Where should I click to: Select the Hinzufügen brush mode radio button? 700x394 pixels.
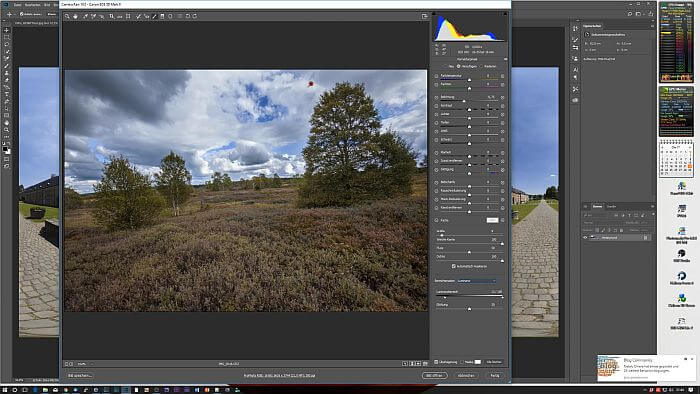tap(458, 66)
